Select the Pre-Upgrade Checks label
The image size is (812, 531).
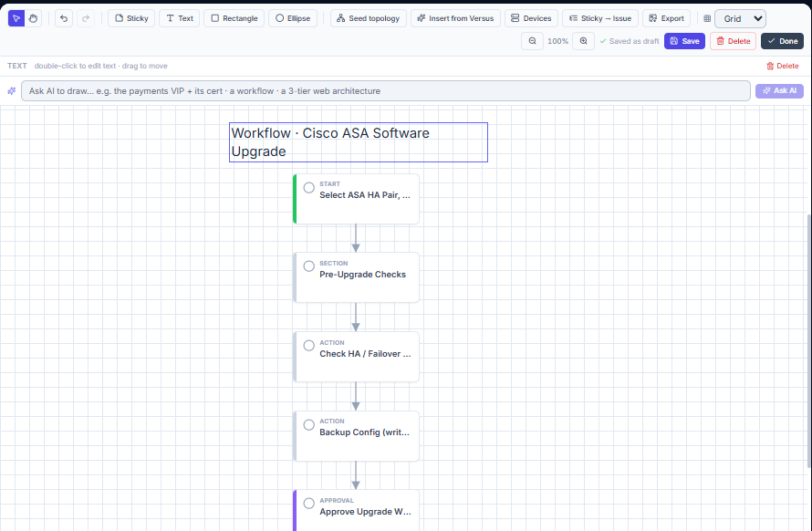pyautogui.click(x=362, y=275)
